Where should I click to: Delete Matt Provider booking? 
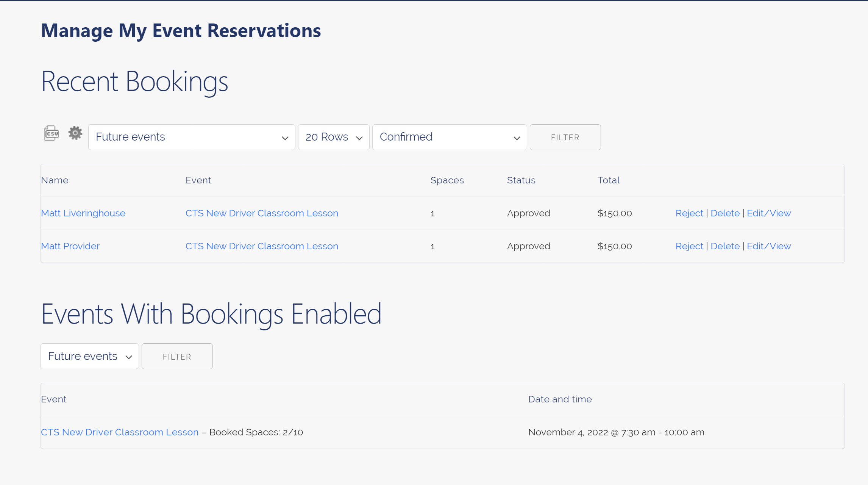click(725, 246)
